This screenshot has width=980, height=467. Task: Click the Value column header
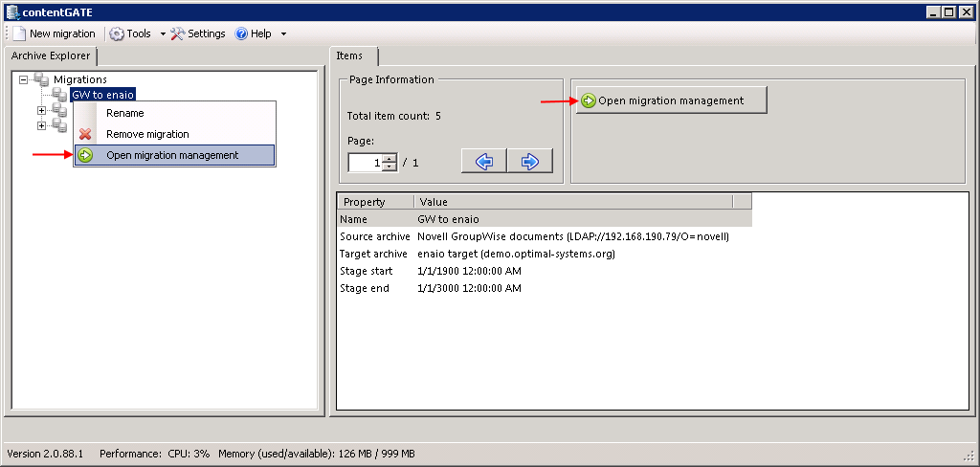tap(573, 202)
